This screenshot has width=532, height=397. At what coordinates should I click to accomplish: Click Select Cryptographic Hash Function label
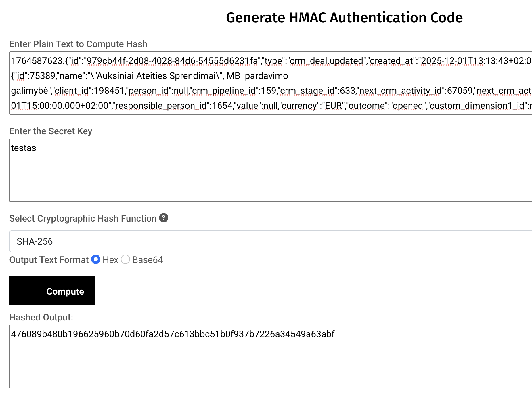[83, 218]
